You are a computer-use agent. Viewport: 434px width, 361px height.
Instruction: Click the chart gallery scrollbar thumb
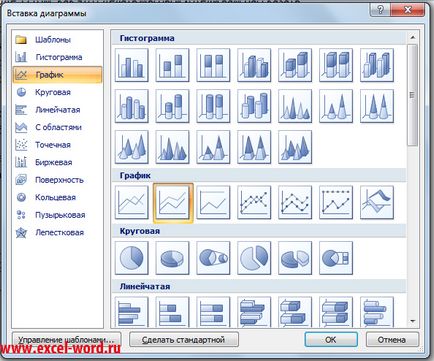point(413,95)
